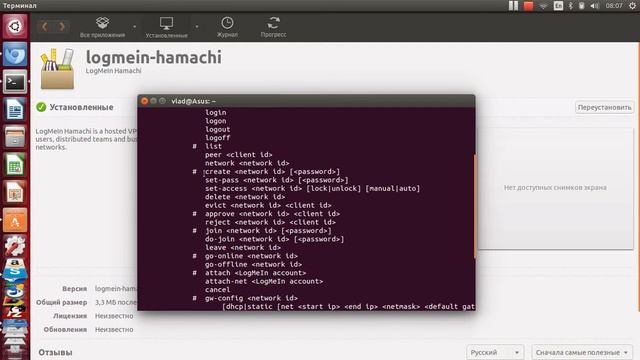
Task: Open LibreOffice Calc from the launcher
Action: click(x=15, y=164)
